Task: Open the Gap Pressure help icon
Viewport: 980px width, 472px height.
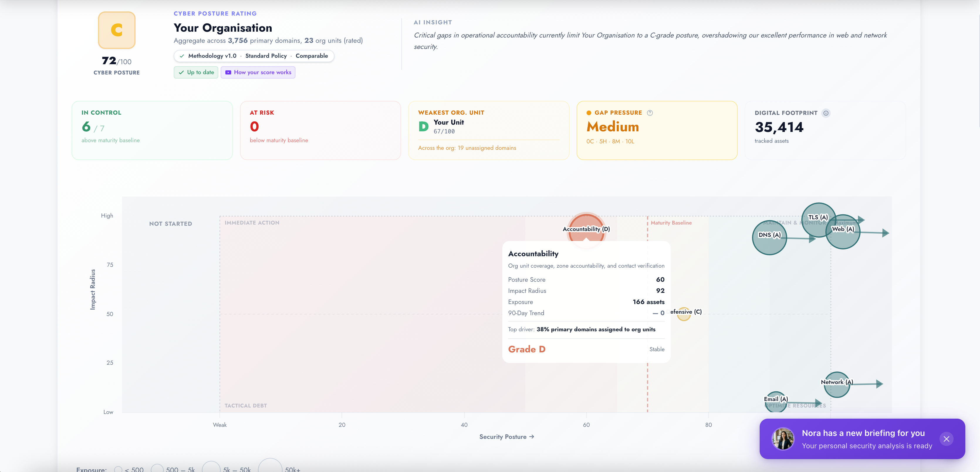Action: pos(650,113)
